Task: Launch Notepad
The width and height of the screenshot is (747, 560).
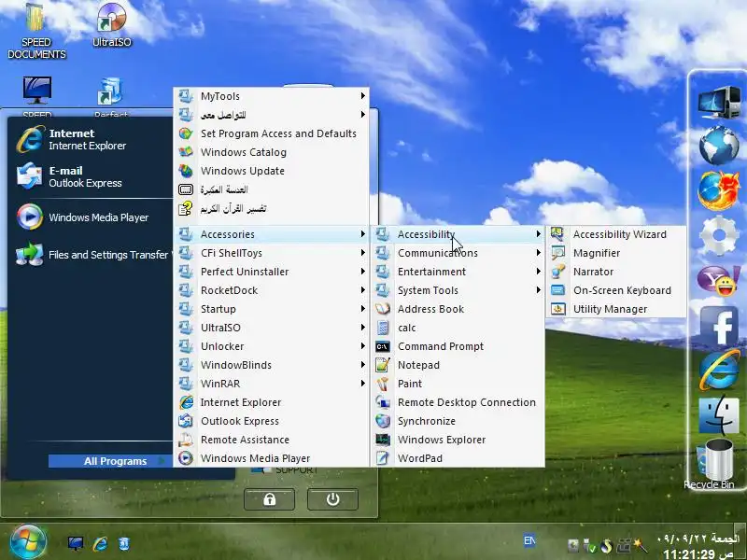Action: (458, 365)
